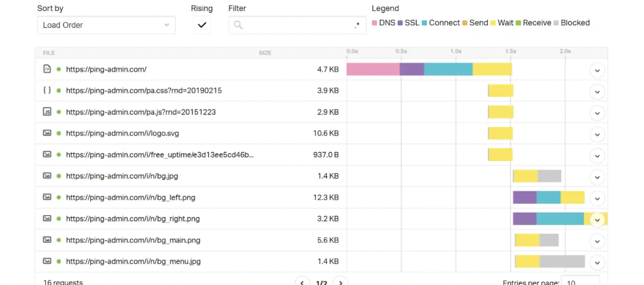Click the Connect legend color swatch
The image size is (644, 285).
coord(424,23)
